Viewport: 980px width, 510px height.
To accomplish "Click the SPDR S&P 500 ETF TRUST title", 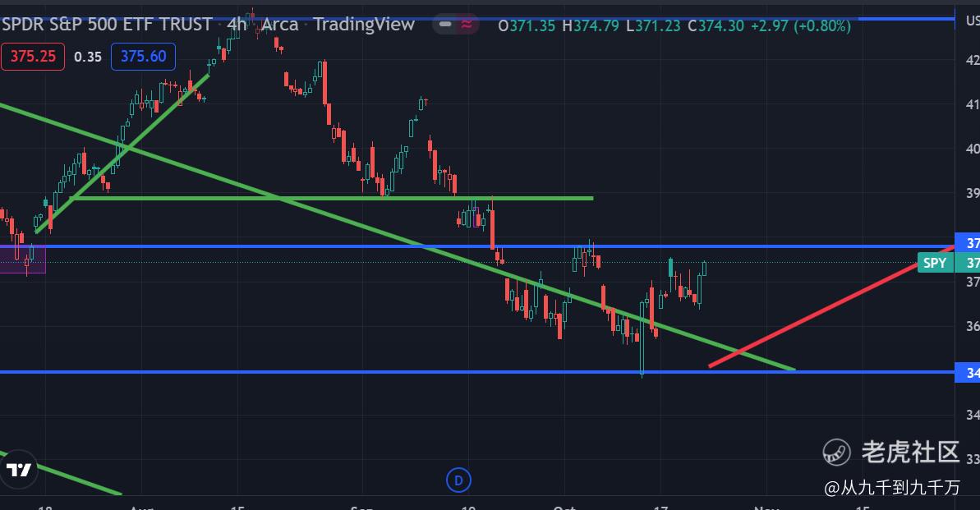I will click(x=107, y=25).
